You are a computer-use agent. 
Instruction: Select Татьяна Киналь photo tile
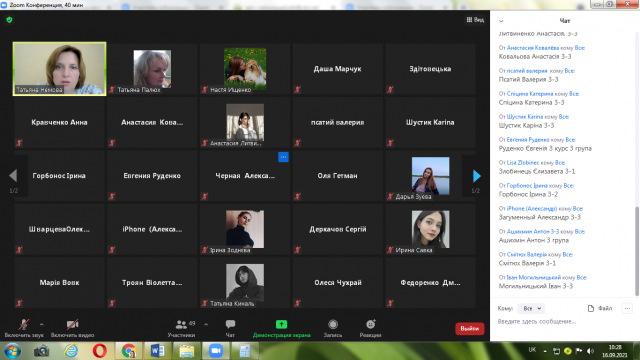pos(245,283)
